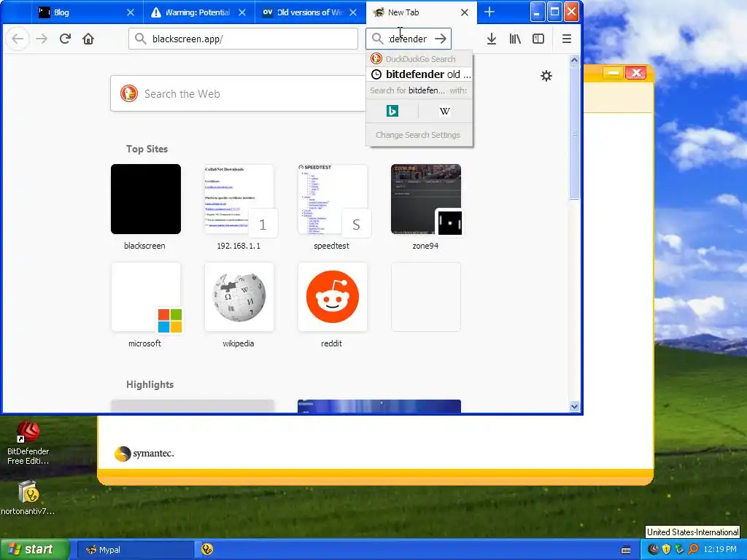This screenshot has width=747, height=560.
Task: Open nortonantiv7 desktop installer icon
Action: [28, 498]
